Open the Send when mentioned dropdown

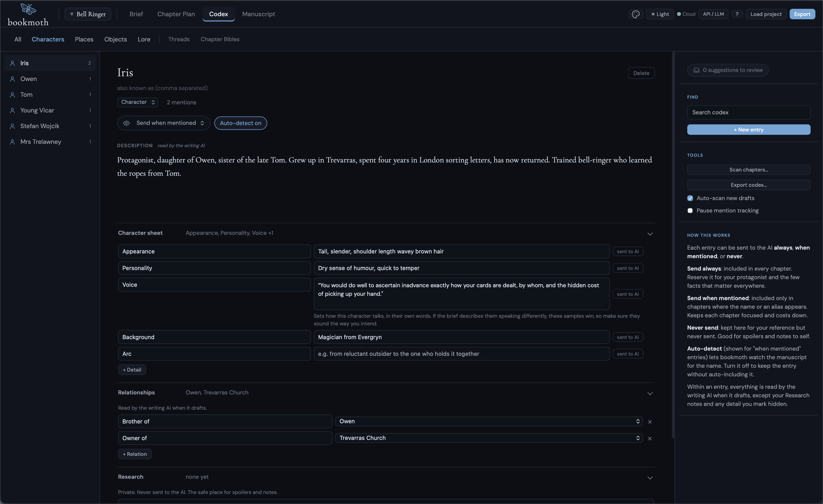click(x=164, y=123)
